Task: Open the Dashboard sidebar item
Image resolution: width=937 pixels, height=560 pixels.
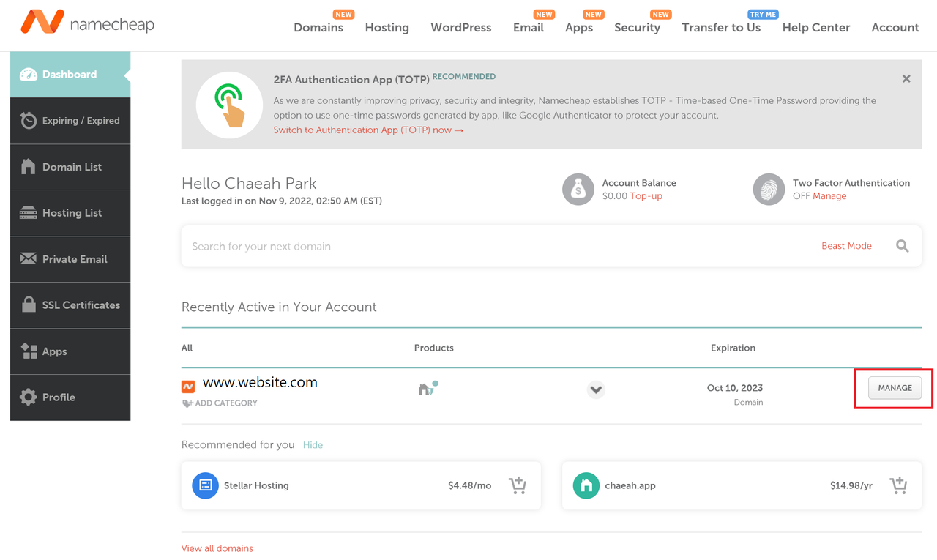Action: pos(70,75)
